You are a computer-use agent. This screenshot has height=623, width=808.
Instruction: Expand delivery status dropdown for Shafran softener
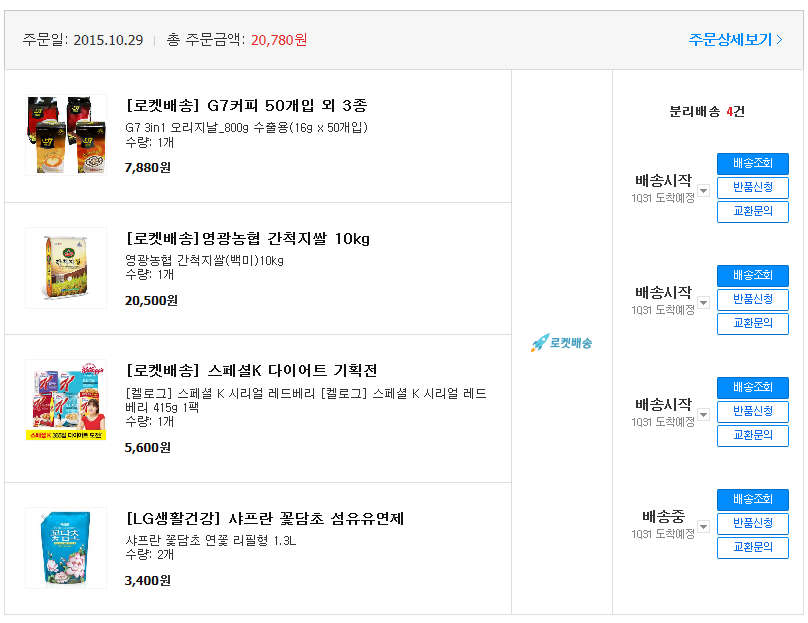pos(703,527)
